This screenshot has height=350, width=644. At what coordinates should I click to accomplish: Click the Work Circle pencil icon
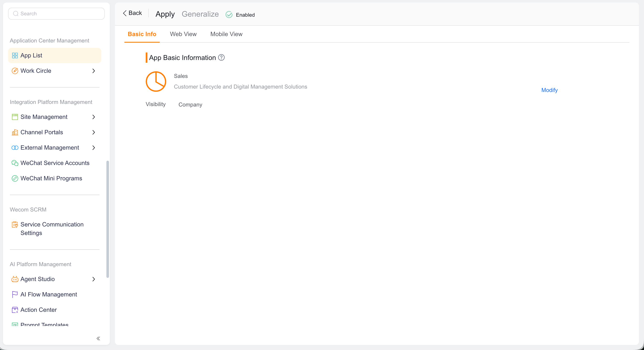pos(15,71)
